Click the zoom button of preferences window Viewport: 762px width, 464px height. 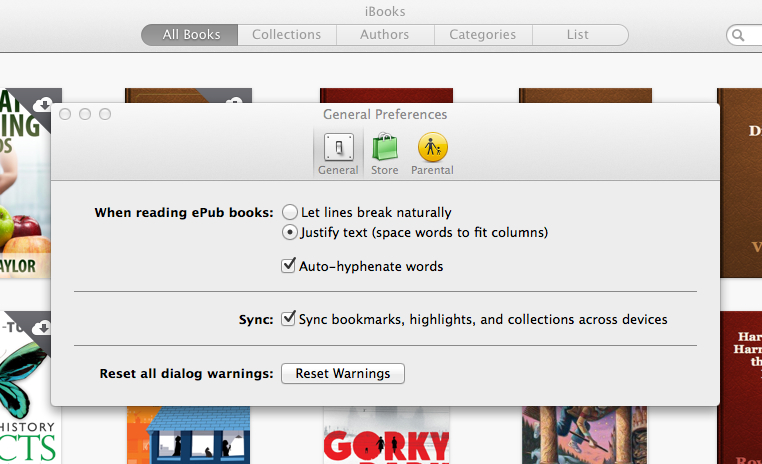105,114
